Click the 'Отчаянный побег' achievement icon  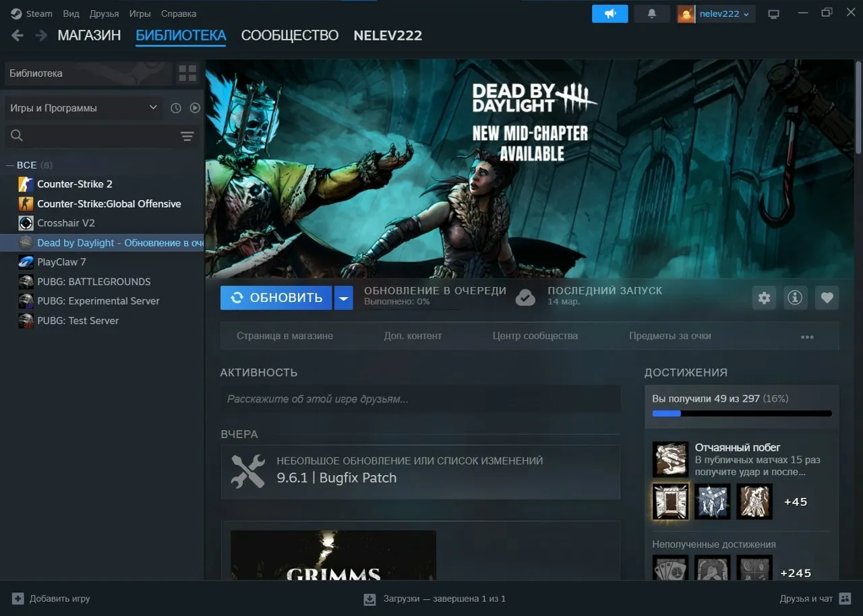coord(670,459)
